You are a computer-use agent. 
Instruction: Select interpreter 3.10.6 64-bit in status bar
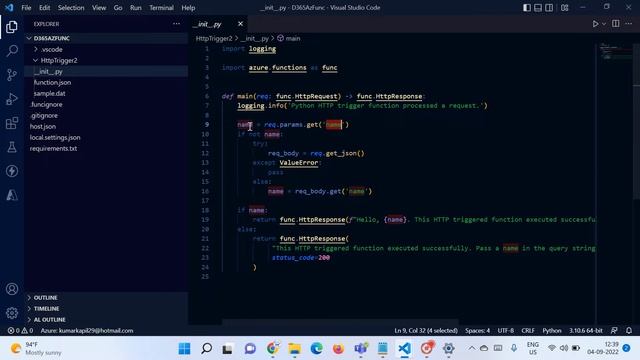click(586, 331)
